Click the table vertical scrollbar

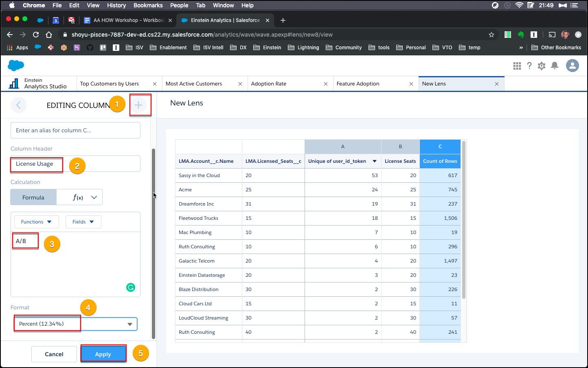click(x=463, y=220)
